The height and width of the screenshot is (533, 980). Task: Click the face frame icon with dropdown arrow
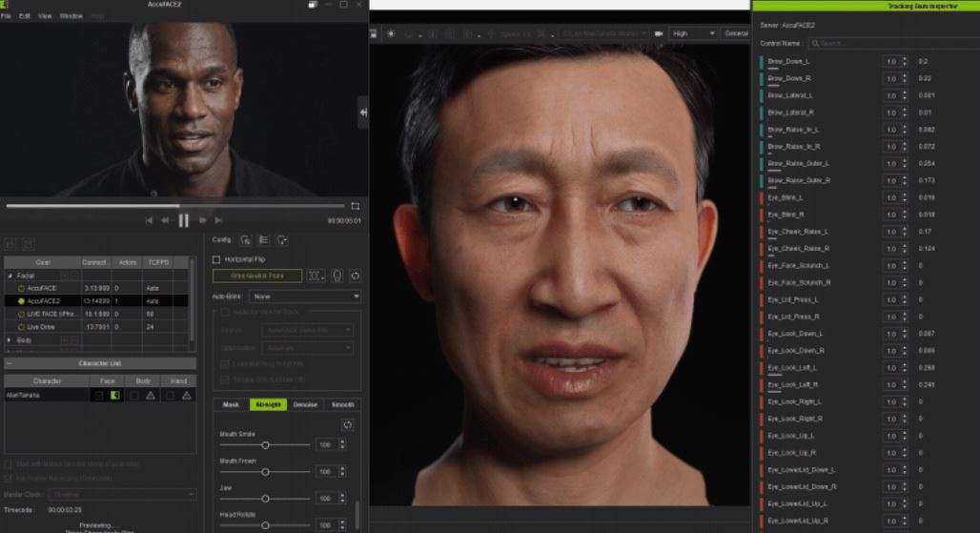[x=316, y=276]
